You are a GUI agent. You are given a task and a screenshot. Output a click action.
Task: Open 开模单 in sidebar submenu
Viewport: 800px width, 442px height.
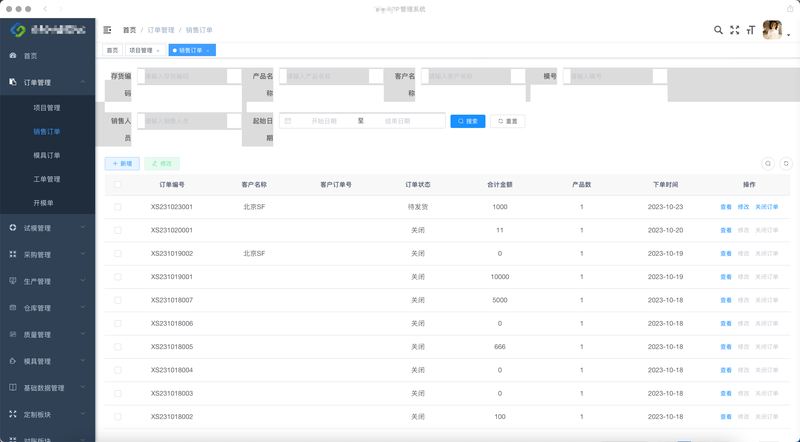tap(43, 203)
